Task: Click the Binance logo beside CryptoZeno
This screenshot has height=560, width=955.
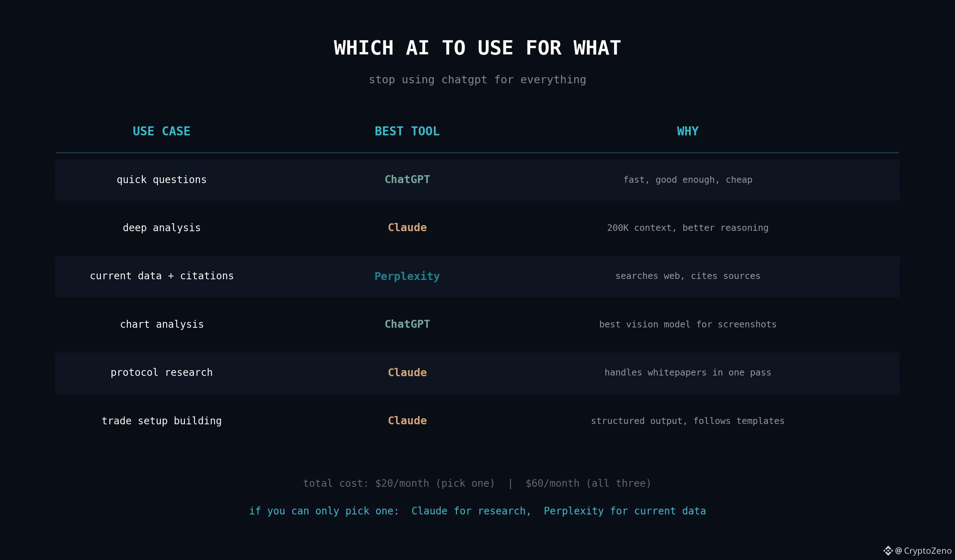Action: [x=888, y=551]
